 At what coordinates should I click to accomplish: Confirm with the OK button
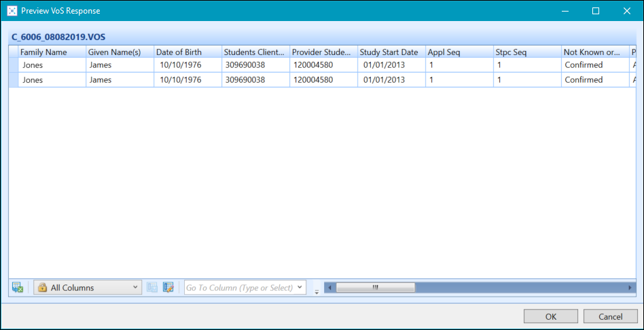[x=551, y=316]
